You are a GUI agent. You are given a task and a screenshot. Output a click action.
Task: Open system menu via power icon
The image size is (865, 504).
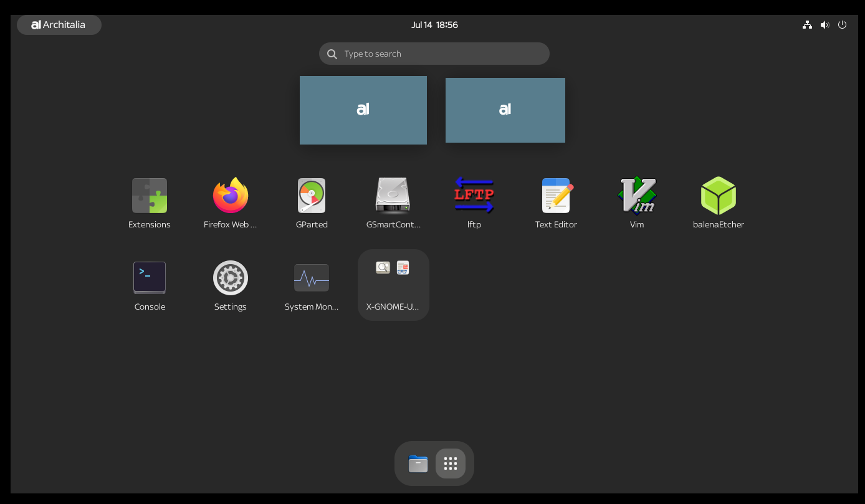pos(843,25)
